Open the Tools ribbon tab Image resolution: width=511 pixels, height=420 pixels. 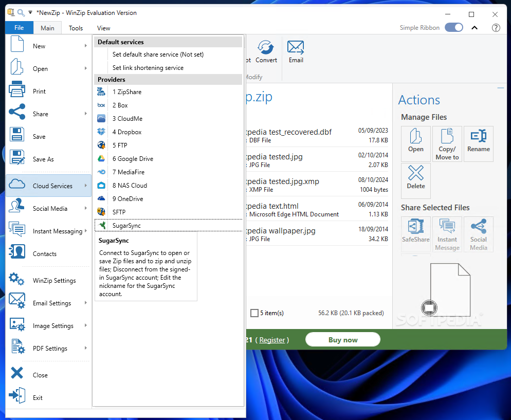pyautogui.click(x=76, y=28)
